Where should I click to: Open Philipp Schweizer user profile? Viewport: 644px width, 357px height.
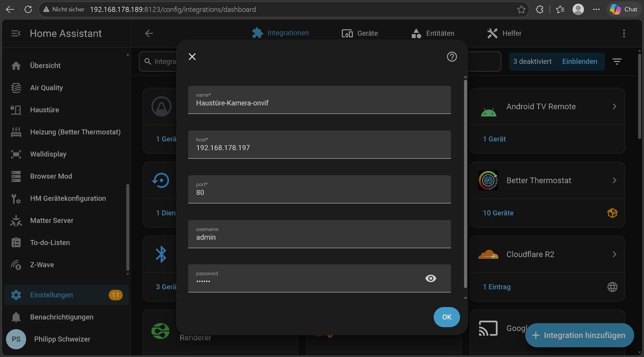click(x=66, y=339)
